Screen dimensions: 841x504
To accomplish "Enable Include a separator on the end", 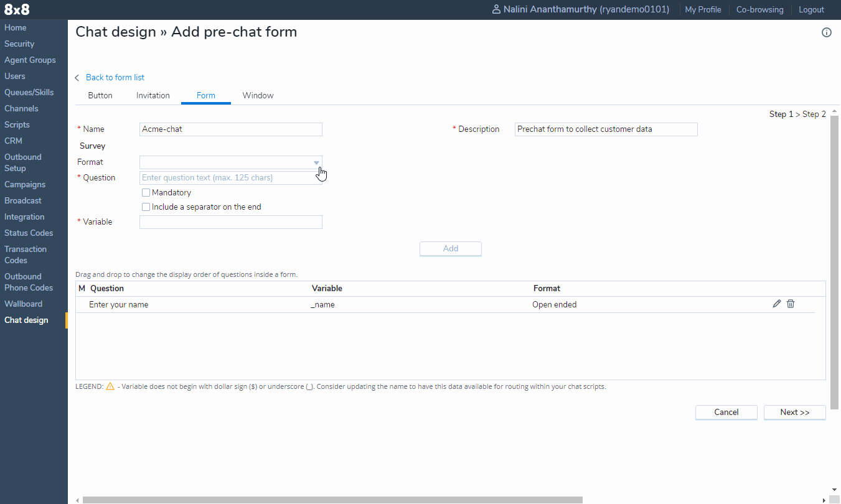I will [x=146, y=207].
